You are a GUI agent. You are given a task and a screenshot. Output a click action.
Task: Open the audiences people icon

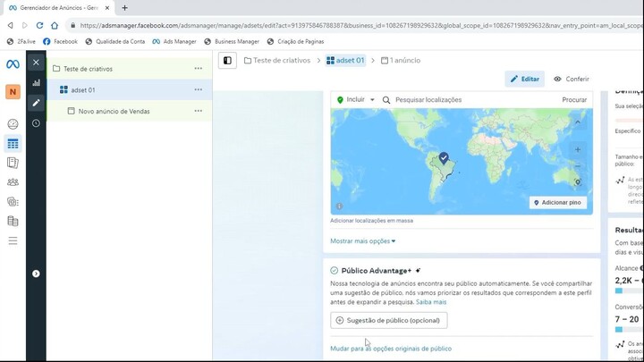pyautogui.click(x=13, y=182)
